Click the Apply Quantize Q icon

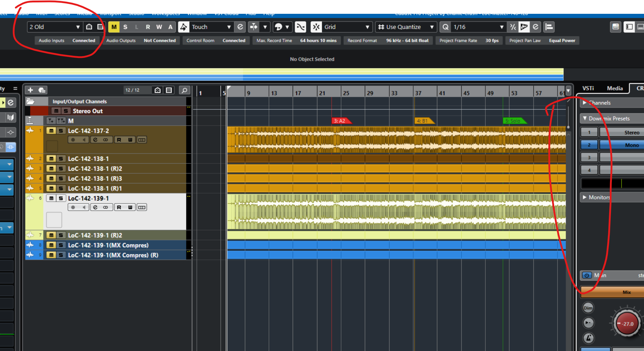coord(445,27)
